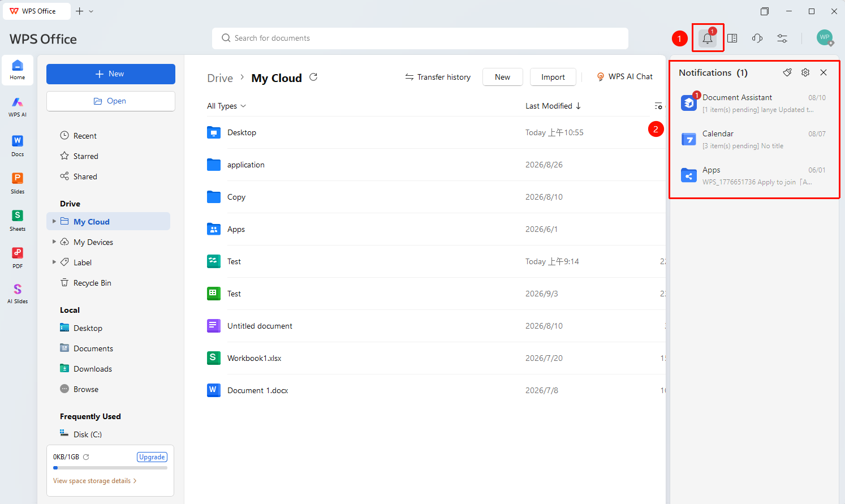
Task: Open Sheets in the left sidebar
Action: click(x=18, y=221)
